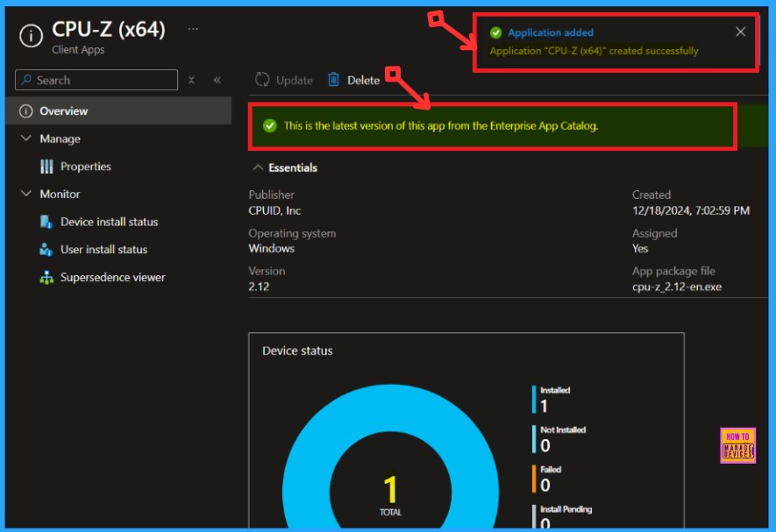Image resolution: width=776 pixels, height=532 pixels.
Task: Click the Not Installed count 0
Action: pos(545,446)
